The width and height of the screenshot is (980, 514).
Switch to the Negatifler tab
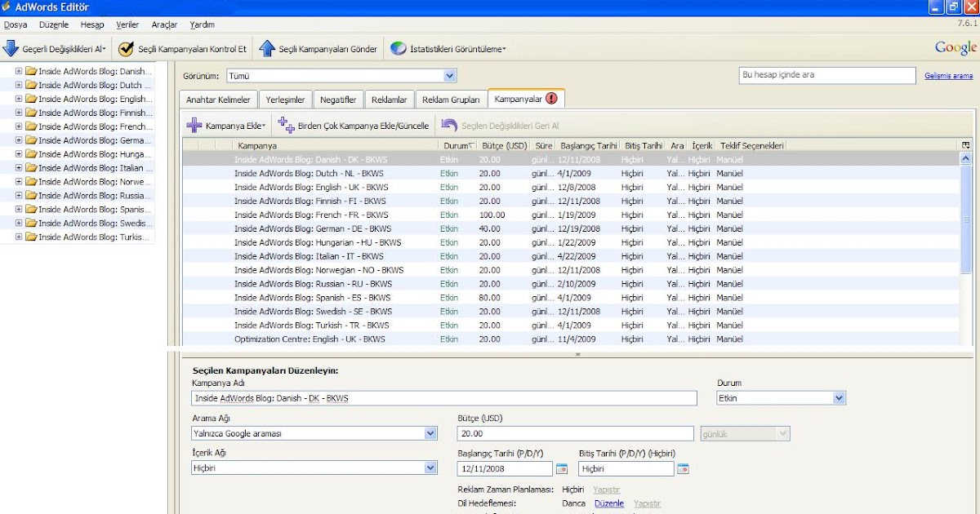338,100
